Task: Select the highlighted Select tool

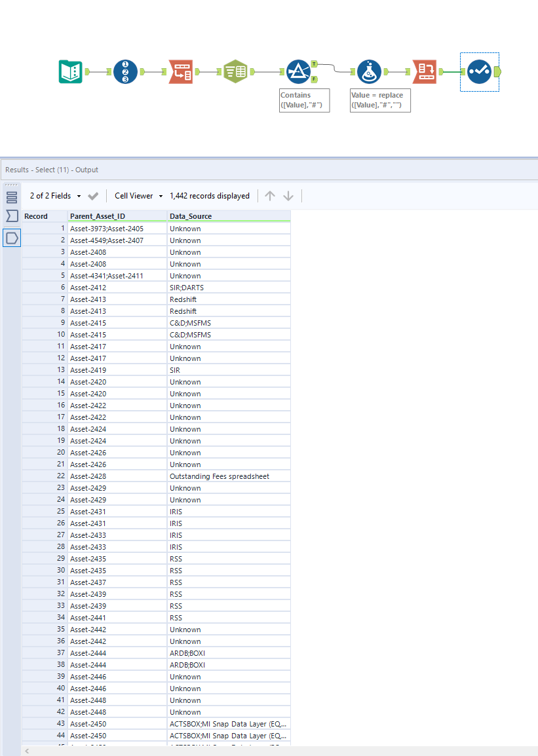Action: (x=479, y=71)
